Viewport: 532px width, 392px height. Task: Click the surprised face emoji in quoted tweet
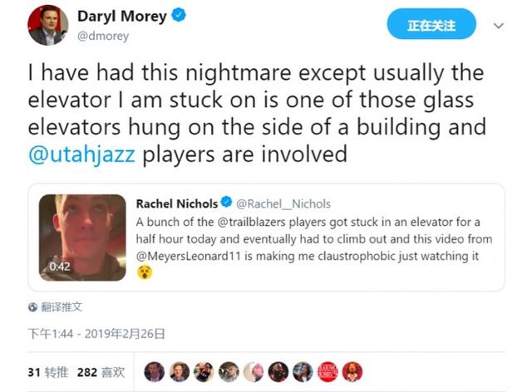pos(145,272)
